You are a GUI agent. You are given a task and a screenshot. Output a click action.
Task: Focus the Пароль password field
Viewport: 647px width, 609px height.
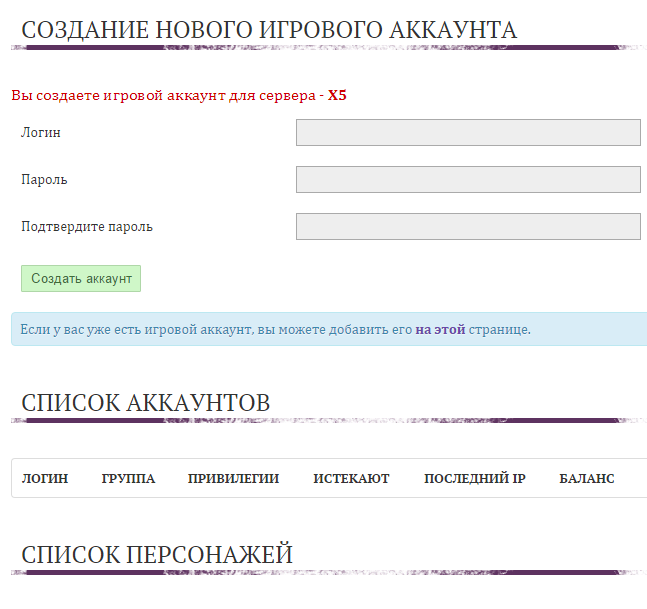point(468,179)
